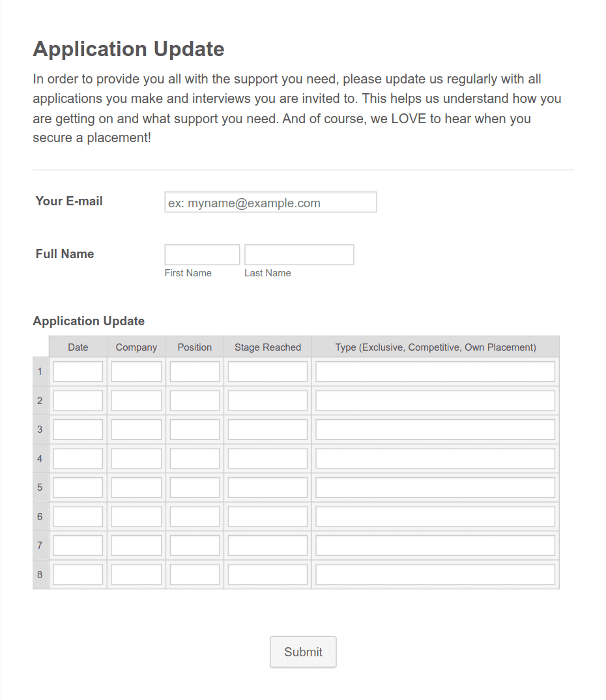Click the Stage Reached field in row 1
Viewport: 606px width, 700px height.
(267, 371)
